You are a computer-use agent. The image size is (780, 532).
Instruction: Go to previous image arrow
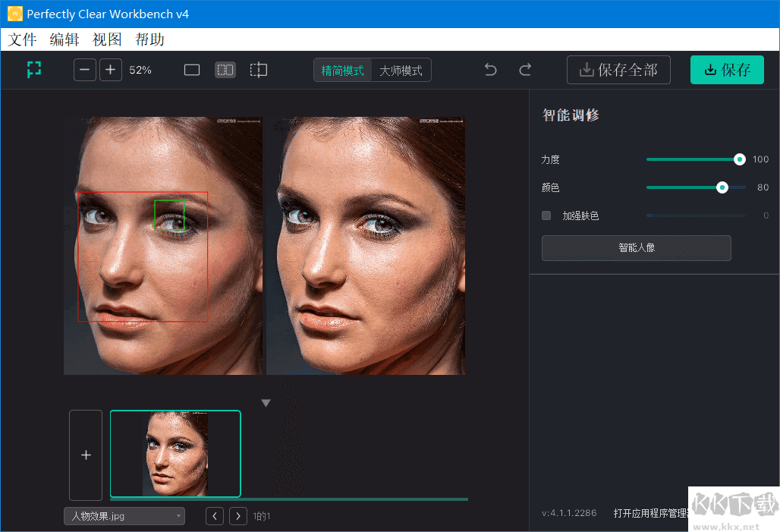(215, 516)
